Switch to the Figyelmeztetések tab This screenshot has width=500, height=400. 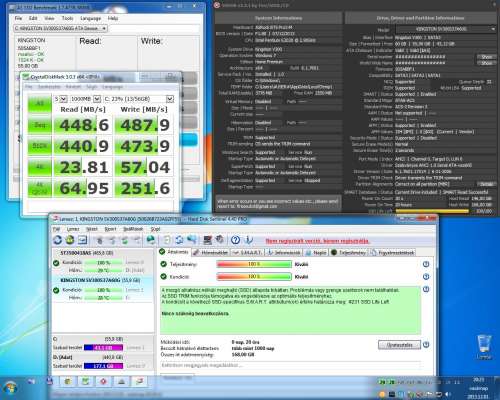click(x=392, y=253)
